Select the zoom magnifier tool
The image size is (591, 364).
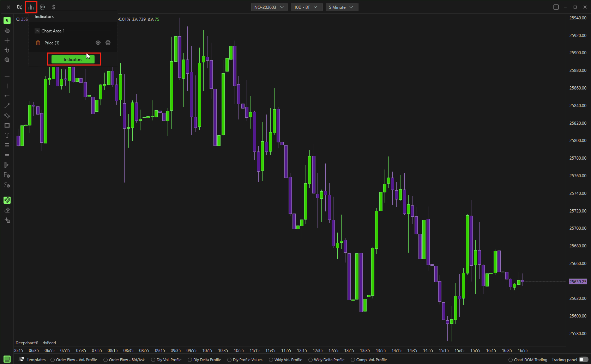point(7,60)
